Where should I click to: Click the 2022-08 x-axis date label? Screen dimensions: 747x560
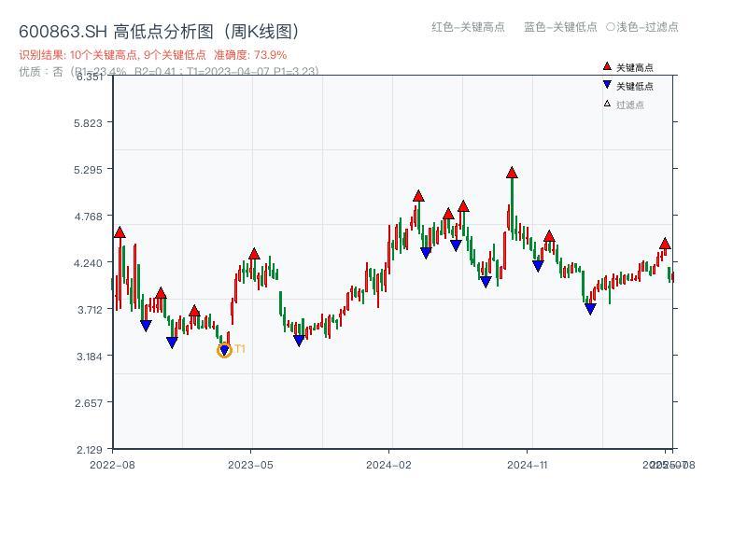112,464
